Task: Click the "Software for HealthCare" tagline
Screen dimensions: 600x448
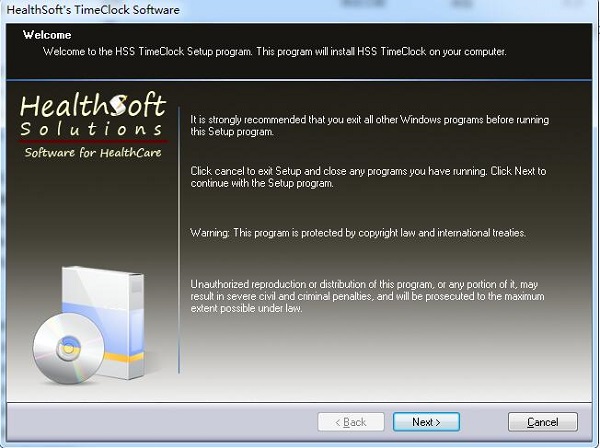Action: click(x=93, y=153)
